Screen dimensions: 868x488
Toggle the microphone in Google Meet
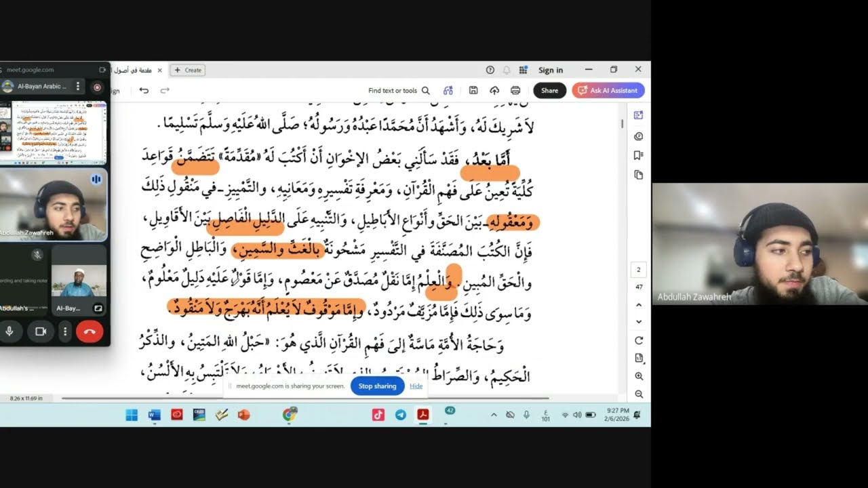[x=9, y=331]
